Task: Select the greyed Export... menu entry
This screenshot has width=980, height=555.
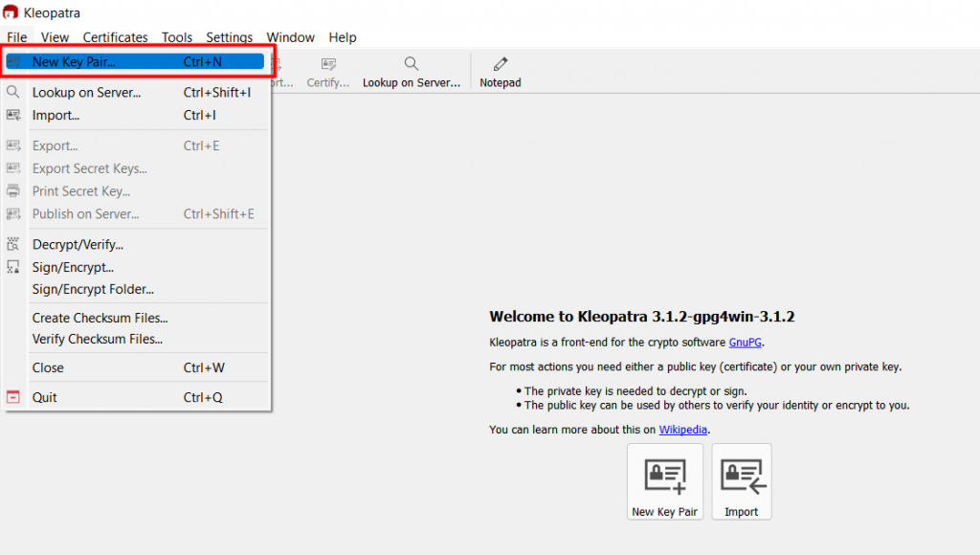Action: click(135, 145)
